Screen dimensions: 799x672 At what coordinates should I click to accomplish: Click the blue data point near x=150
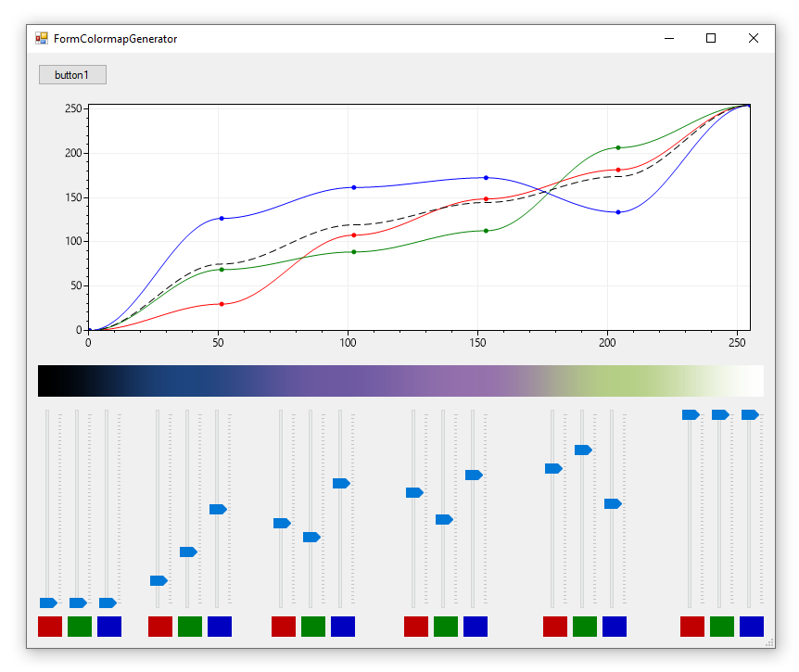tap(485, 177)
